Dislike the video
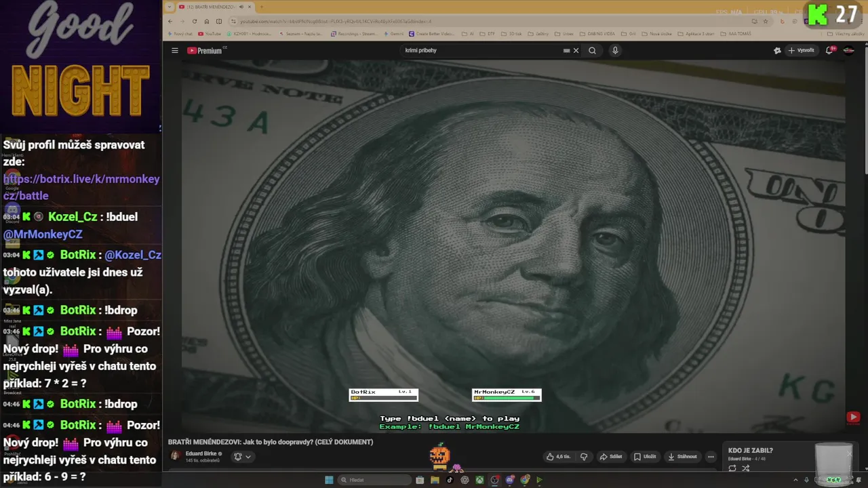 click(x=583, y=456)
